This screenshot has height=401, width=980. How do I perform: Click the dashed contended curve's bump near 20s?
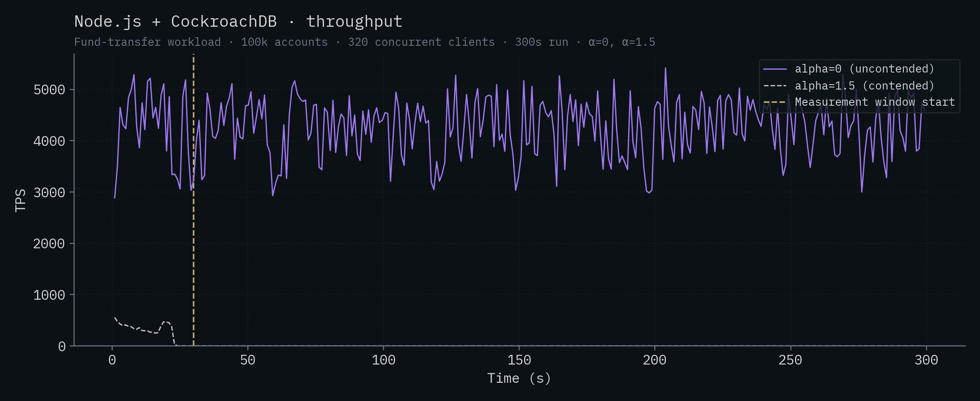pyautogui.click(x=166, y=322)
